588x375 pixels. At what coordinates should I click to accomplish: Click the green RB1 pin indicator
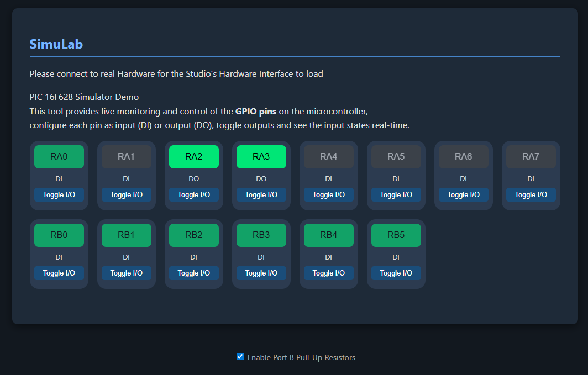coord(127,235)
